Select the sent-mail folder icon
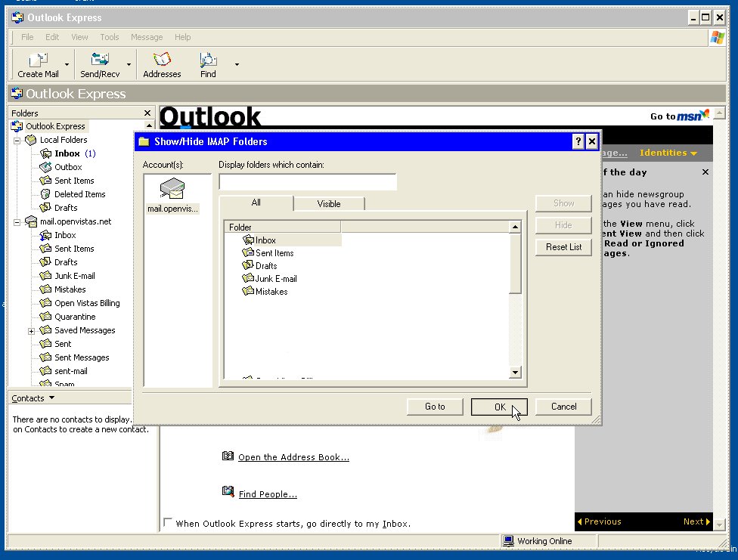 click(45, 371)
